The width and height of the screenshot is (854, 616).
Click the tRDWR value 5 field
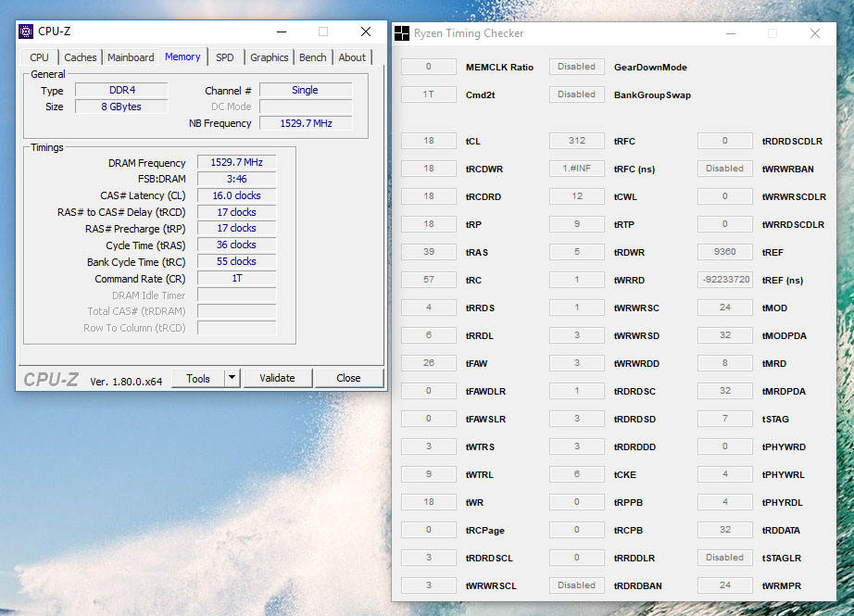pos(577,252)
